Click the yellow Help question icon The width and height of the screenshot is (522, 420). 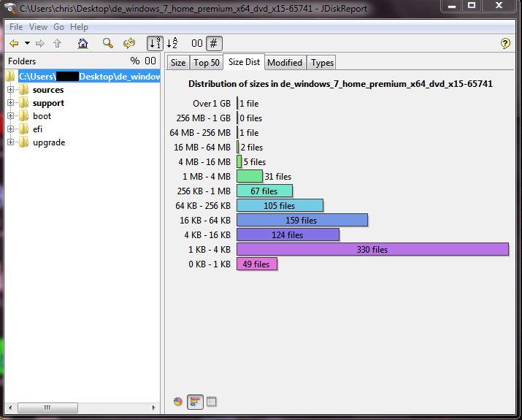505,43
